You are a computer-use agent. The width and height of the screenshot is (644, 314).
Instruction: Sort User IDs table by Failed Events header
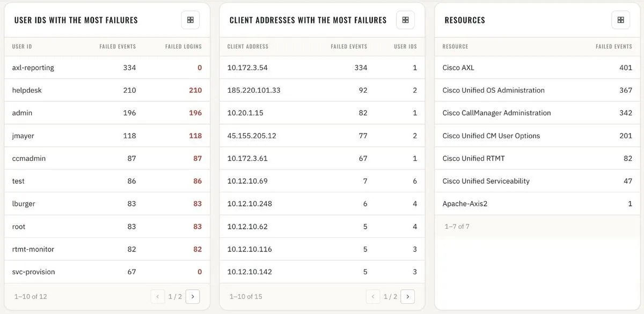tap(118, 47)
